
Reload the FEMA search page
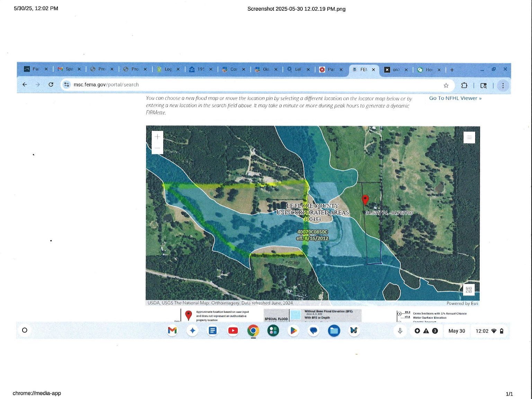coord(51,85)
